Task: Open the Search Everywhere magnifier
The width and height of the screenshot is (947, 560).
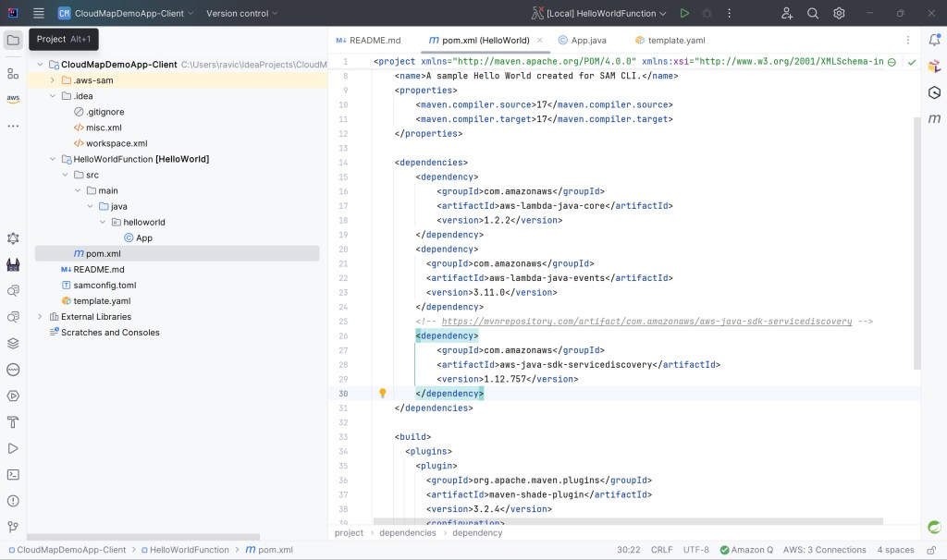Action: [x=813, y=14]
